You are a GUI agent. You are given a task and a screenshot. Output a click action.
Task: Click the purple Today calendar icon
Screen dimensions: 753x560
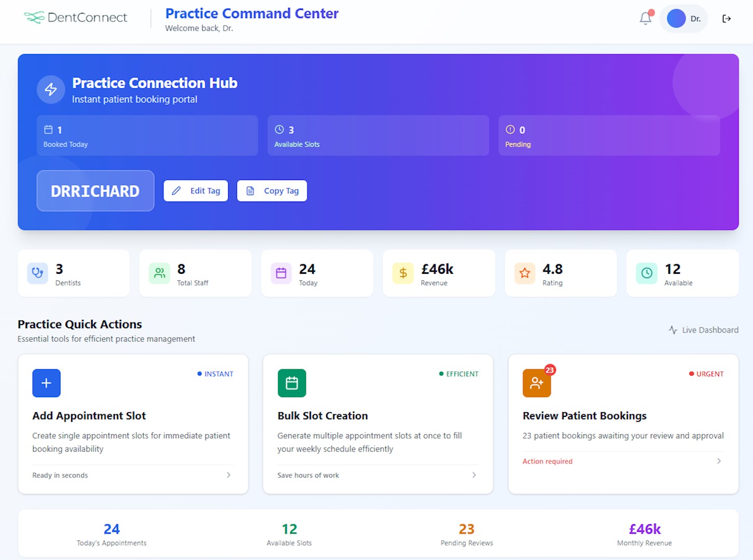point(281,273)
